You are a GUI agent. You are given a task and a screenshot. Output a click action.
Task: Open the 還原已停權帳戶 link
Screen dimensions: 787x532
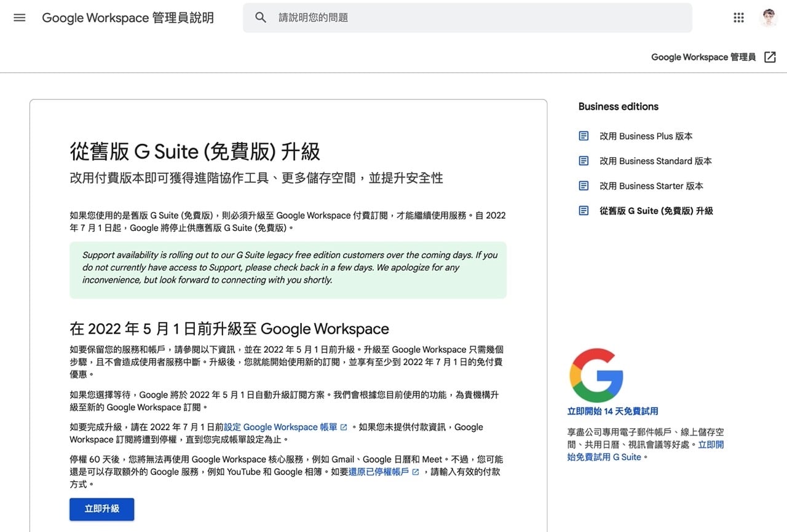point(379,472)
